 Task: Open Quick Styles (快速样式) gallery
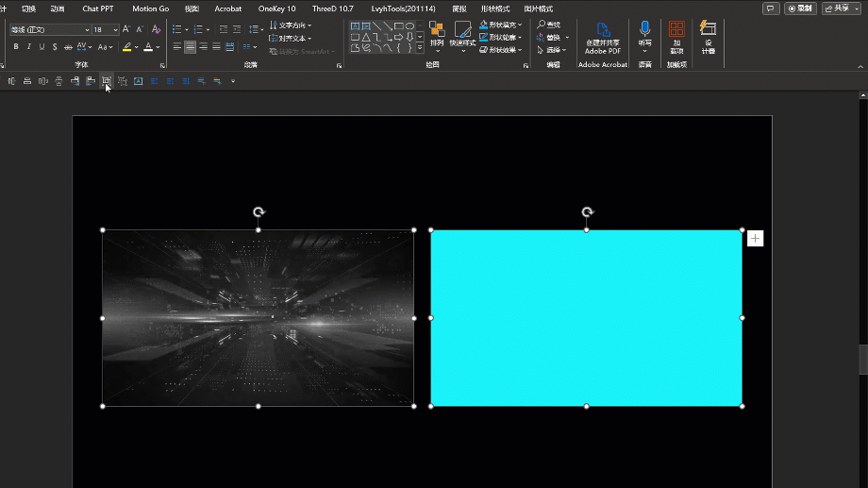click(462, 38)
